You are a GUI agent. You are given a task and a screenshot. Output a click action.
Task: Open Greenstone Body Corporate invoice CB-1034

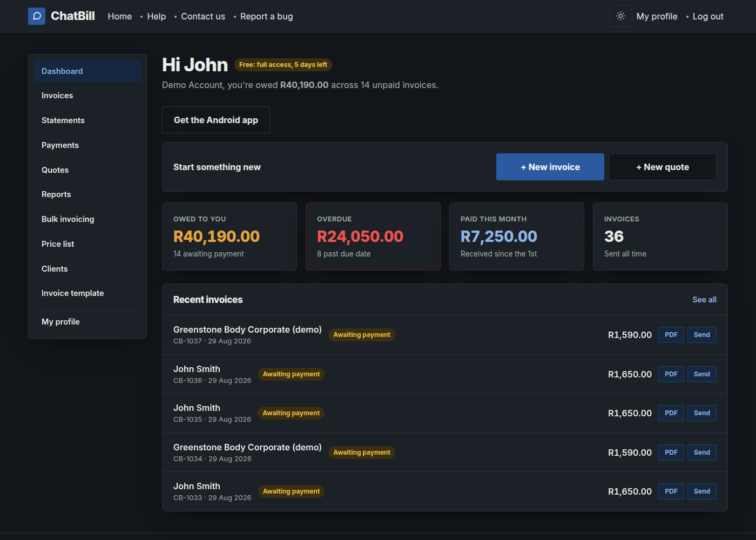pyautogui.click(x=247, y=453)
